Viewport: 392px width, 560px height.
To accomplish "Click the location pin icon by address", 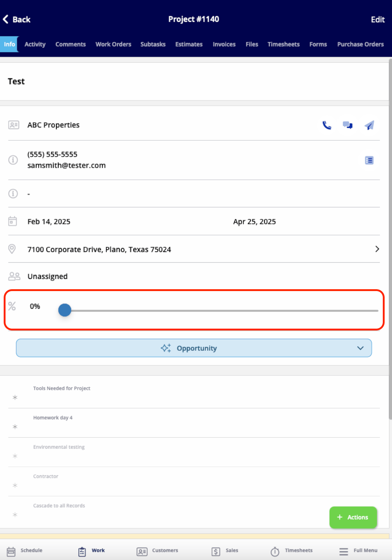I will [x=12, y=249].
